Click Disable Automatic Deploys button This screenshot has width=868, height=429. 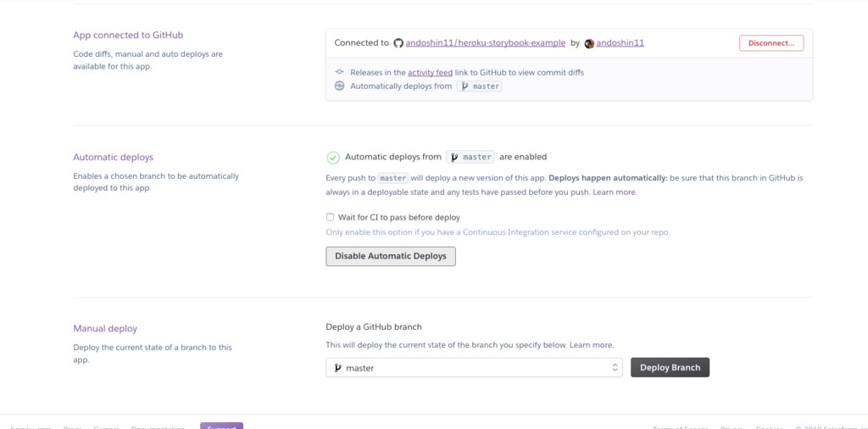[390, 256]
